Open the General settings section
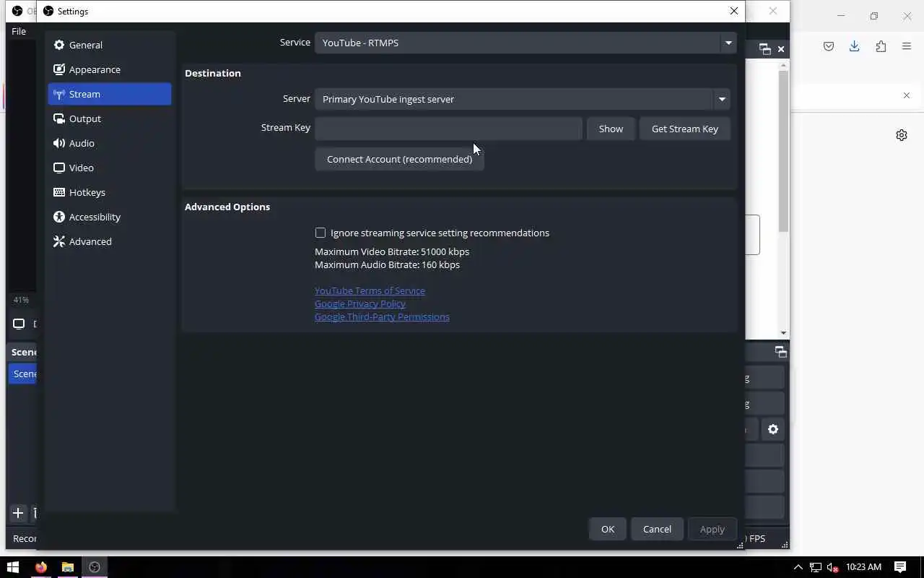Screen dimensions: 924x578 click(110, 45)
